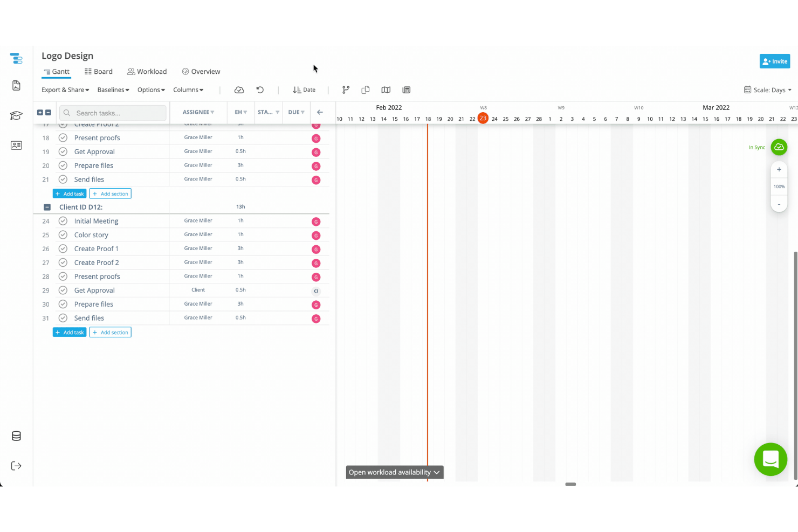Mark row 18 Present proofs complete

point(63,137)
